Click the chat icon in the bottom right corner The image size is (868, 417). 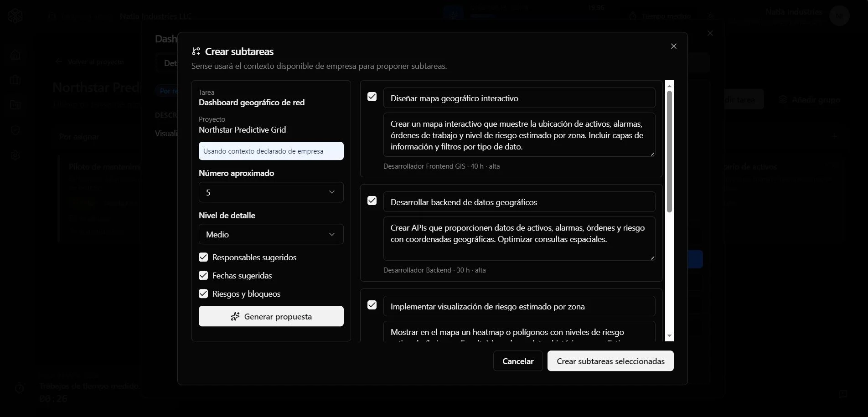click(x=843, y=394)
